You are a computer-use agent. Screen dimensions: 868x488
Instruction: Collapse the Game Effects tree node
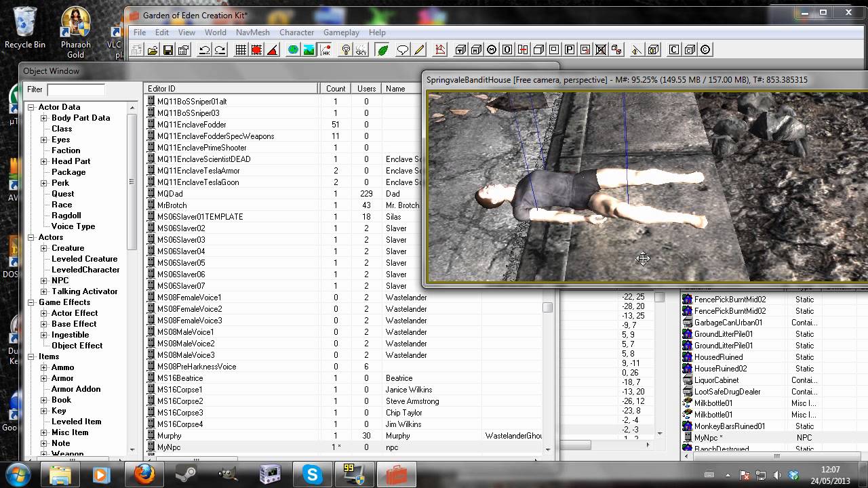31,302
